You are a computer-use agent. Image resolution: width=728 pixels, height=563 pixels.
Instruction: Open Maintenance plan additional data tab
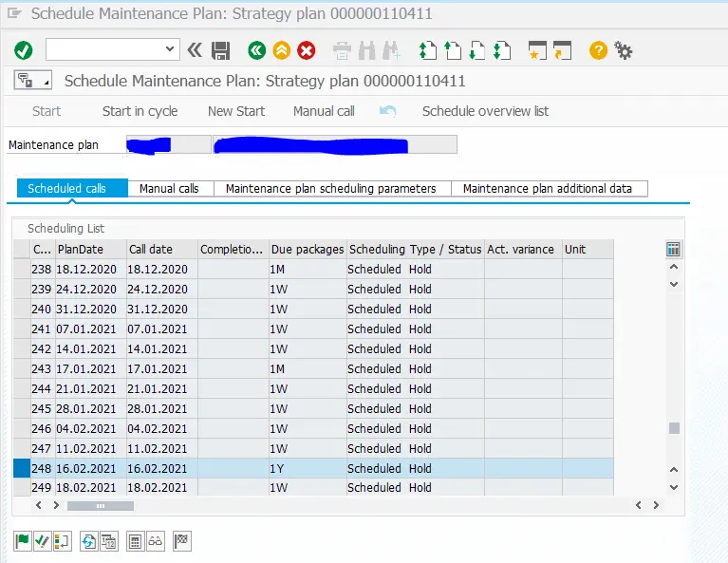548,189
